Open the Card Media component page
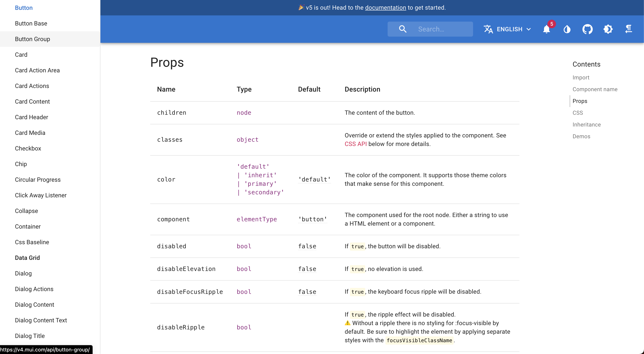This screenshot has height=354, width=644. (x=30, y=133)
